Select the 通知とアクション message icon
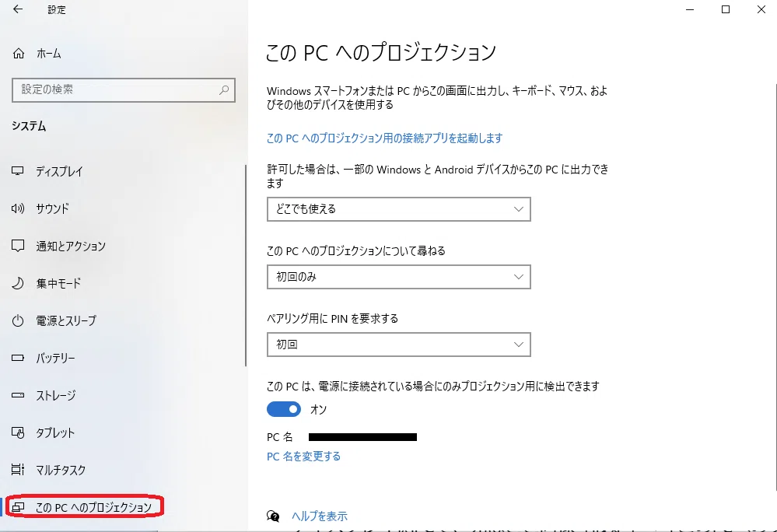 18,246
